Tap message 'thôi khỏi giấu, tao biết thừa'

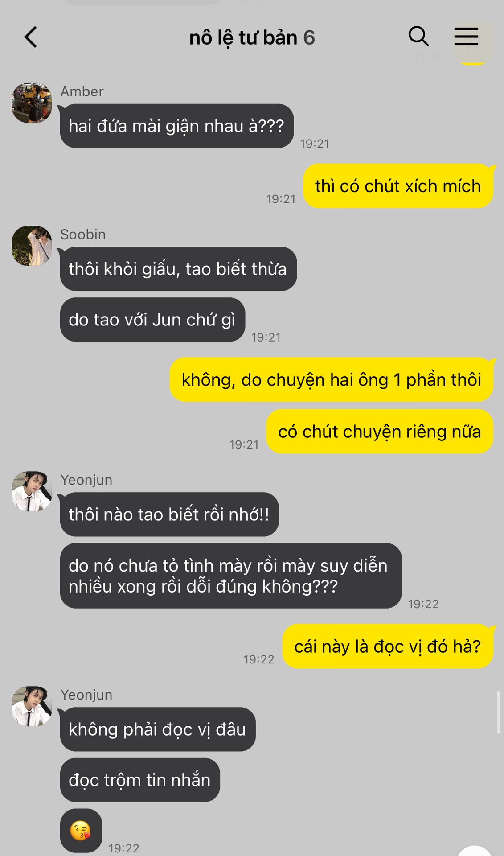pyautogui.click(x=178, y=269)
